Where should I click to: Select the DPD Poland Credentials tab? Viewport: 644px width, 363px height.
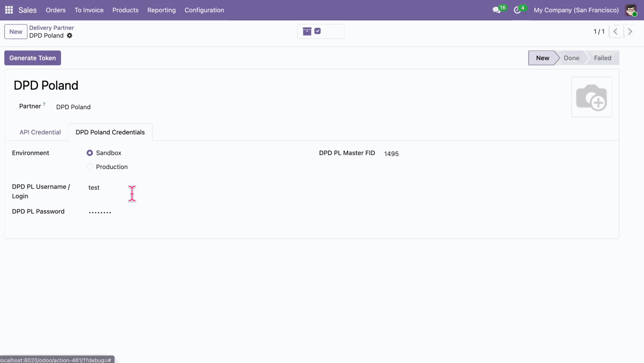coord(110,132)
